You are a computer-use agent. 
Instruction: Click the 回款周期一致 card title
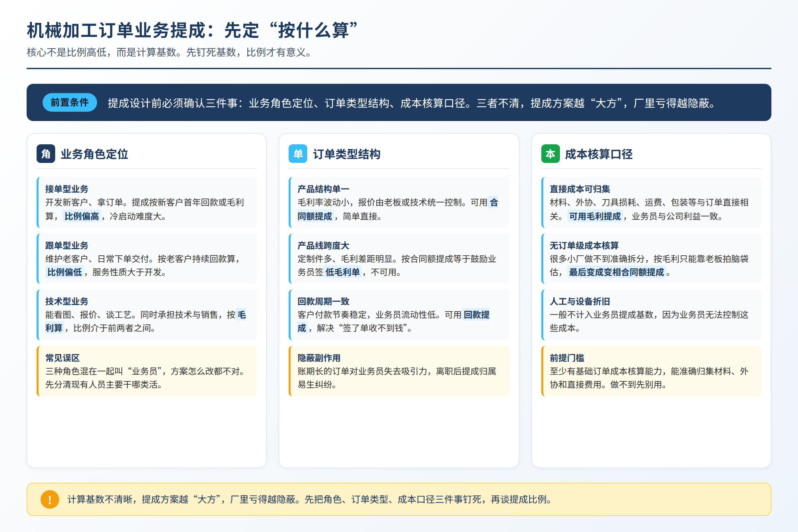(323, 301)
